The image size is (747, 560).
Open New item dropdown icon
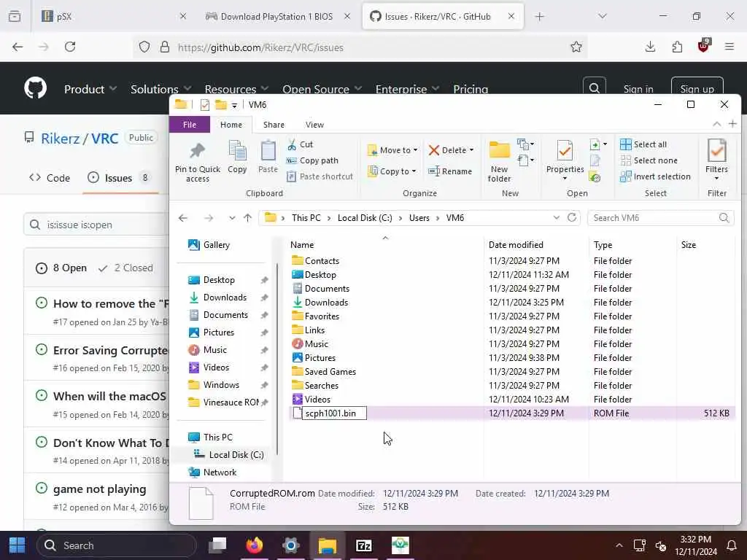(525, 144)
